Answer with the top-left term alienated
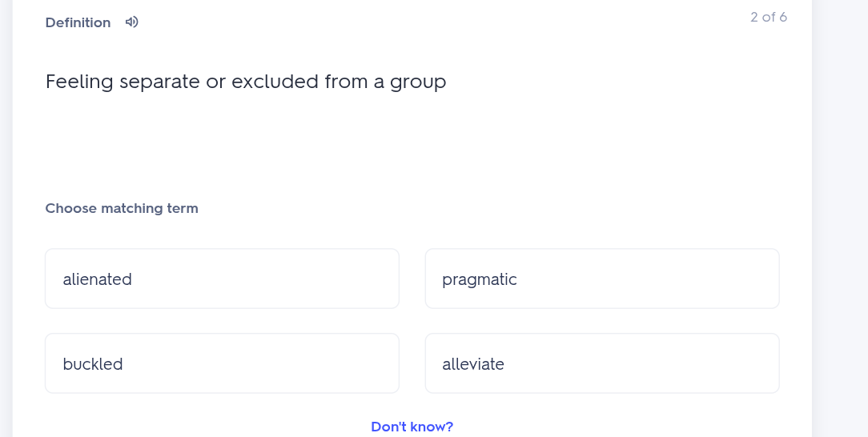Viewport: 868px width, 437px height. 222,279
